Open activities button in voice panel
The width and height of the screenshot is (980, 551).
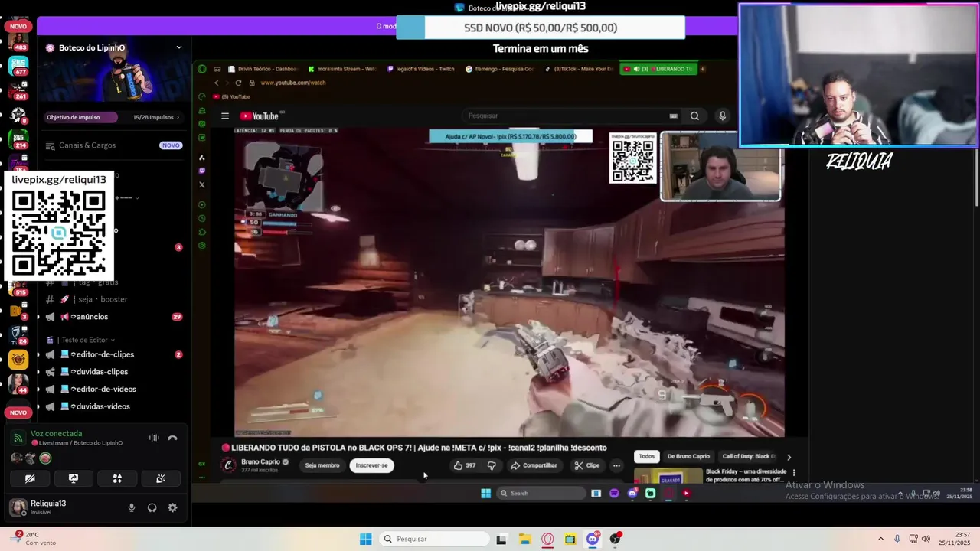[x=117, y=478]
